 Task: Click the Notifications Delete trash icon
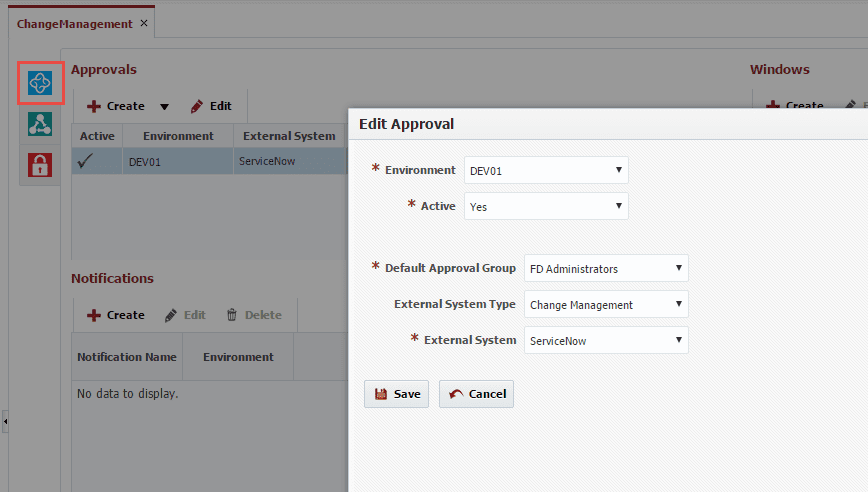click(232, 315)
